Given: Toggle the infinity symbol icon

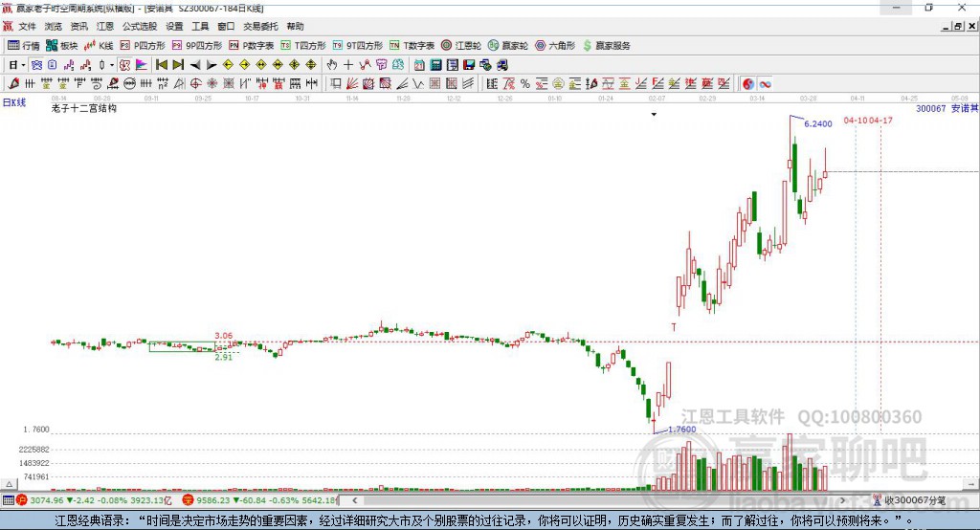Looking at the screenshot, I should (x=765, y=84).
